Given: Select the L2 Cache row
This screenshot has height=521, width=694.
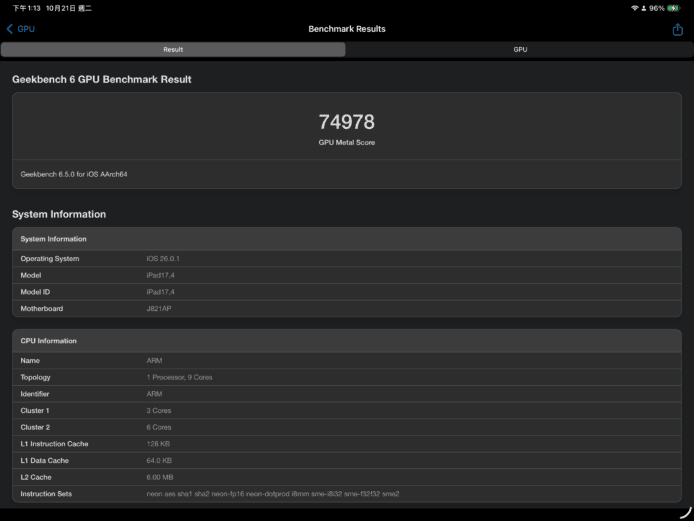Looking at the screenshot, I should click(346, 477).
